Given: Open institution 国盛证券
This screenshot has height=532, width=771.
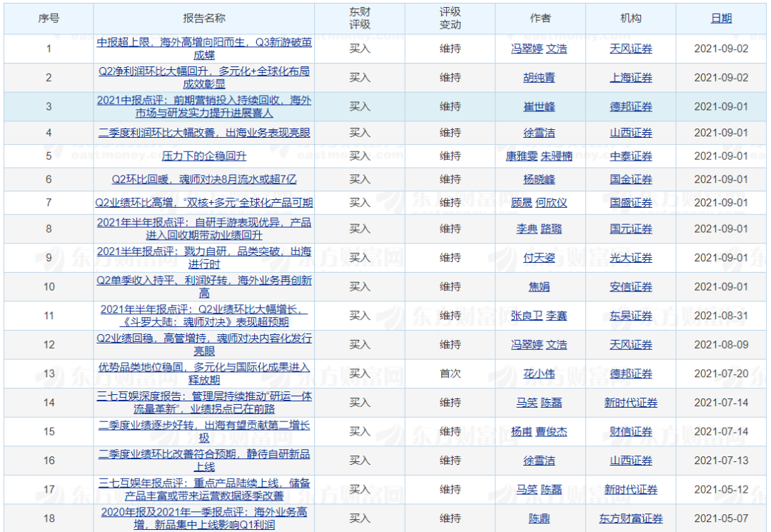Looking at the screenshot, I should click(x=631, y=203).
